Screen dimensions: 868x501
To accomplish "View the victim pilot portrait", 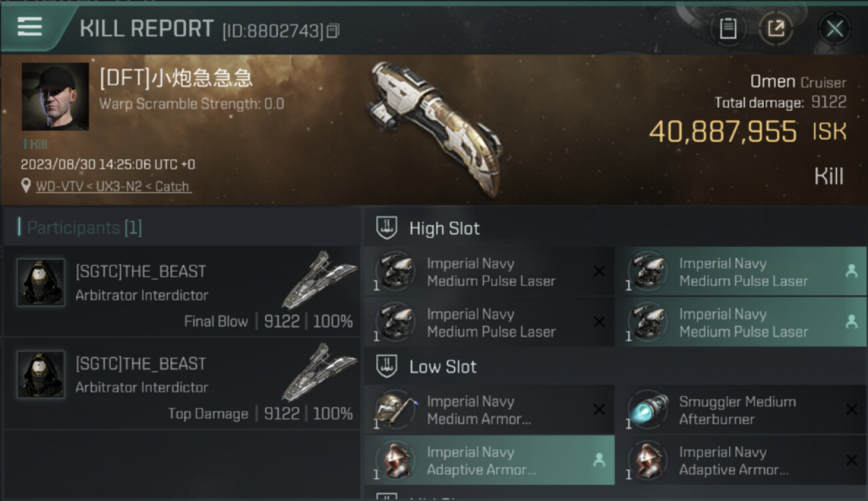I will click(x=55, y=97).
